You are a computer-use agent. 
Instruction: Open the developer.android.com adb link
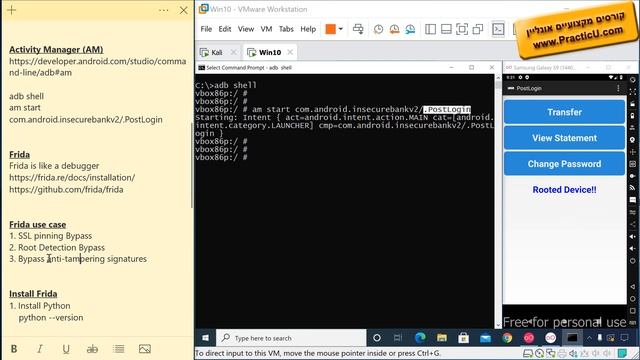[x=98, y=67]
